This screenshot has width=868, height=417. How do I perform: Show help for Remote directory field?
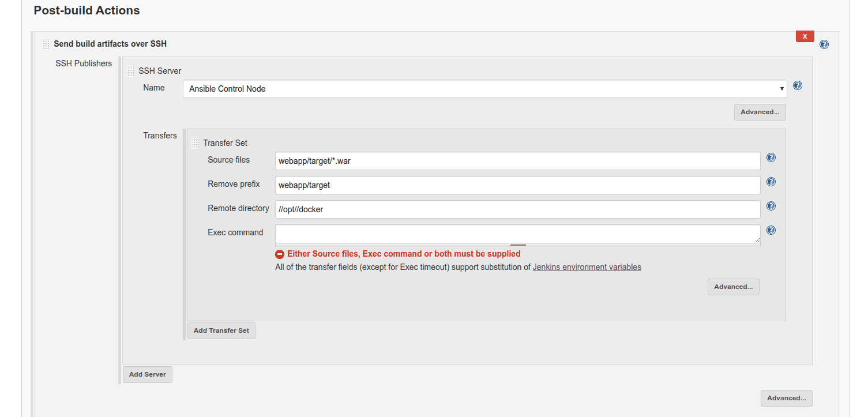(x=771, y=206)
